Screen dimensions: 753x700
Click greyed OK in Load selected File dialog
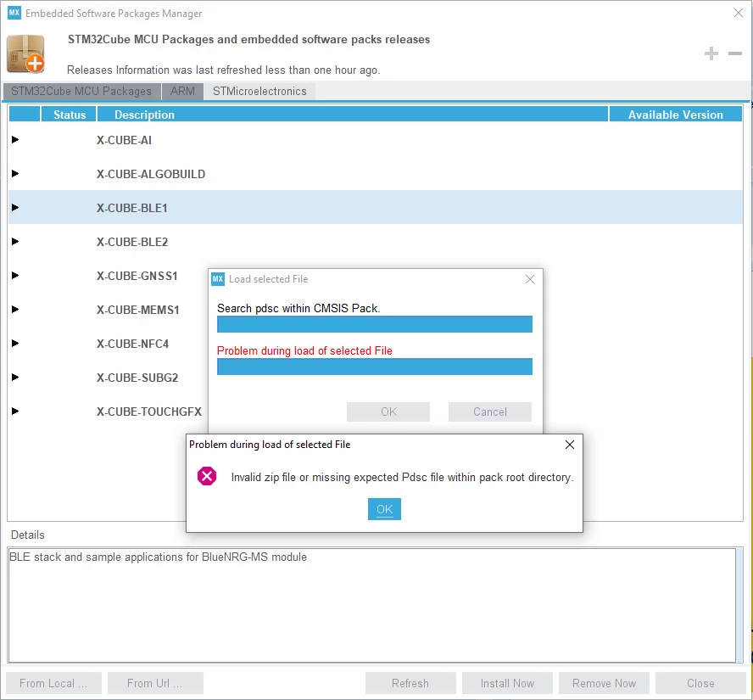(388, 412)
